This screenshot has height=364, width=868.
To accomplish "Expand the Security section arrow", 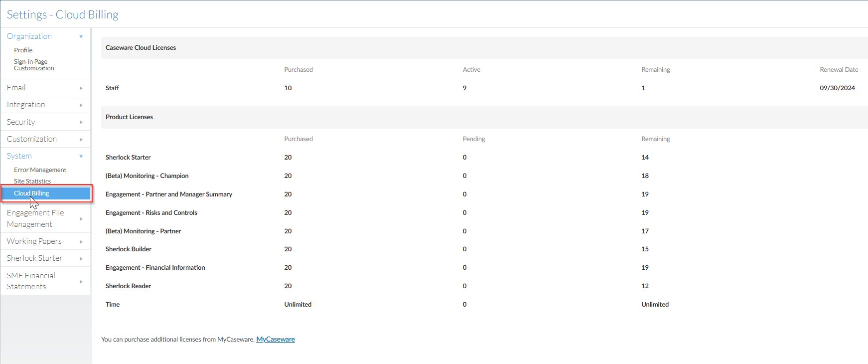I will click(x=81, y=122).
